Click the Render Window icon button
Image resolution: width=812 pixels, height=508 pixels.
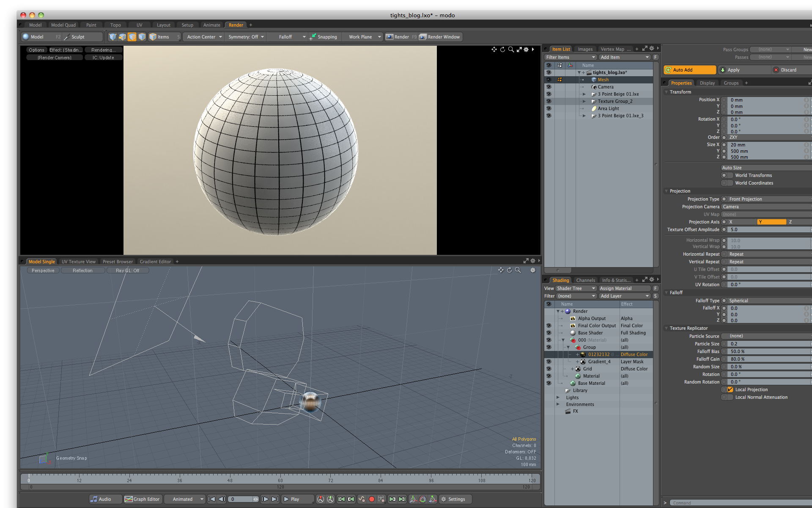tap(423, 37)
